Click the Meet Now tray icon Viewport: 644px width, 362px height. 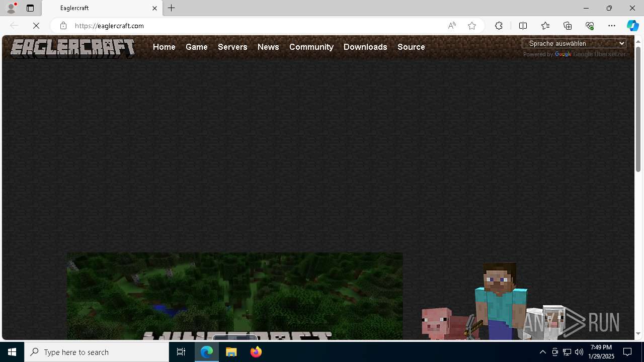(555, 352)
